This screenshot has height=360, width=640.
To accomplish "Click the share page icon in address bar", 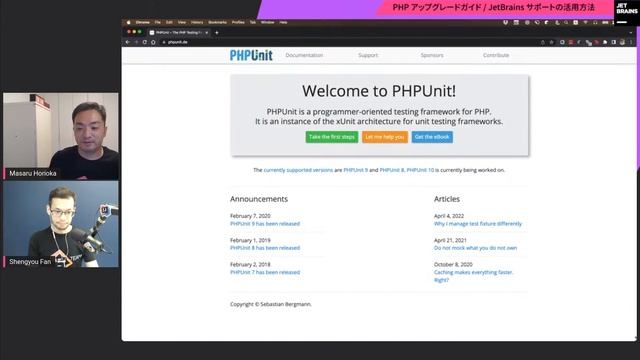I will (x=543, y=42).
